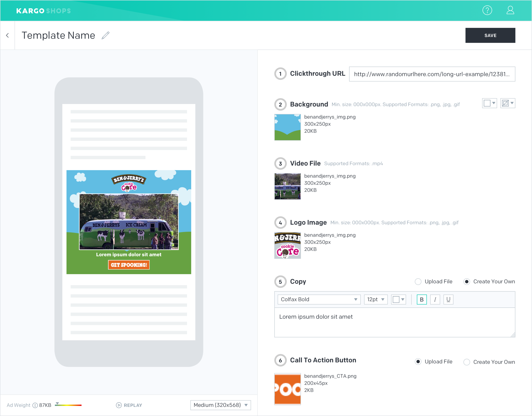The image size is (532, 416).
Task: Click the Background file name benandjerrys_img.png
Action: pyautogui.click(x=330, y=117)
